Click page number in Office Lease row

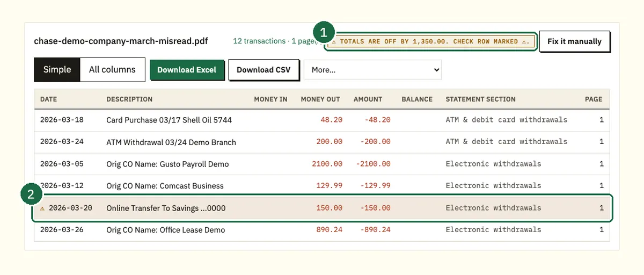pyautogui.click(x=601, y=230)
